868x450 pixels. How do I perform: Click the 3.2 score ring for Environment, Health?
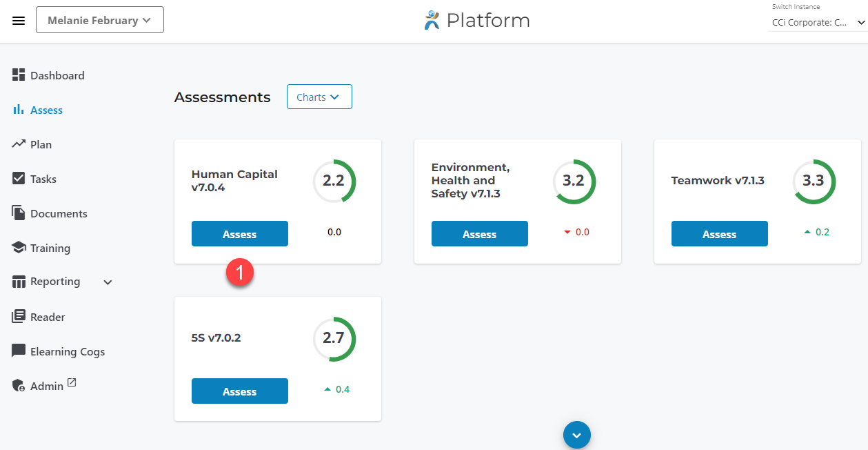pos(574,182)
